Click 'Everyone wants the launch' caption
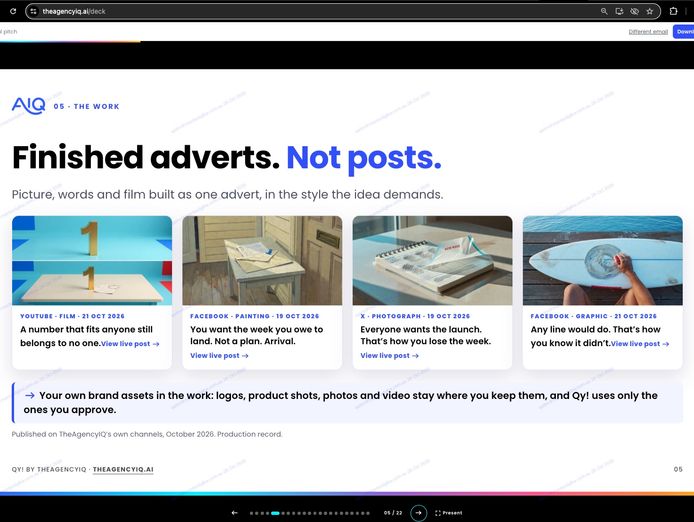This screenshot has height=522, width=694. tap(425, 335)
